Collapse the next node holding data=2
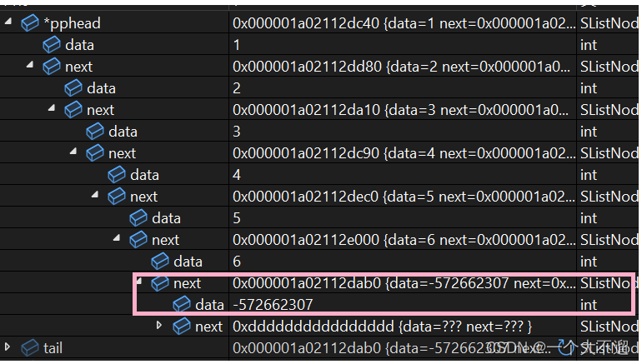 pos(31,66)
